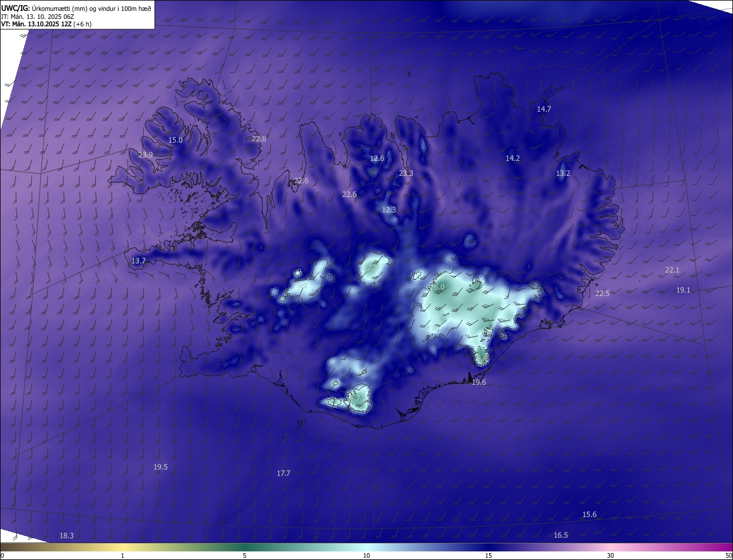Screen dimensions: 733x560
Task: Click the 15 tick on the color scale
Action: [x=488, y=555]
